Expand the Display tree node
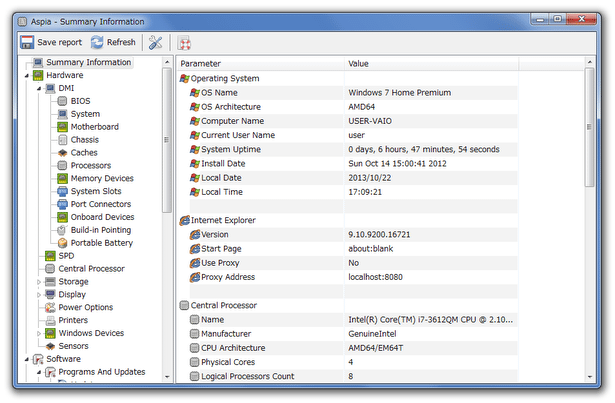The image size is (615, 403). 39,295
